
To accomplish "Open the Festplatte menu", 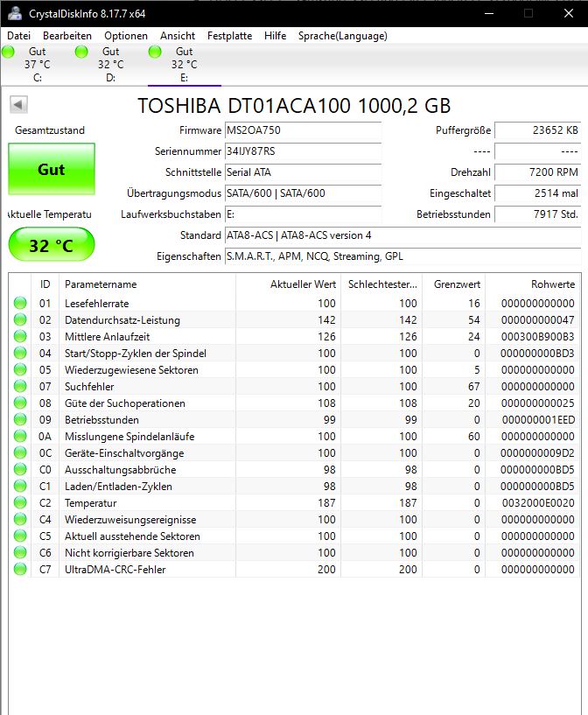I will (229, 36).
